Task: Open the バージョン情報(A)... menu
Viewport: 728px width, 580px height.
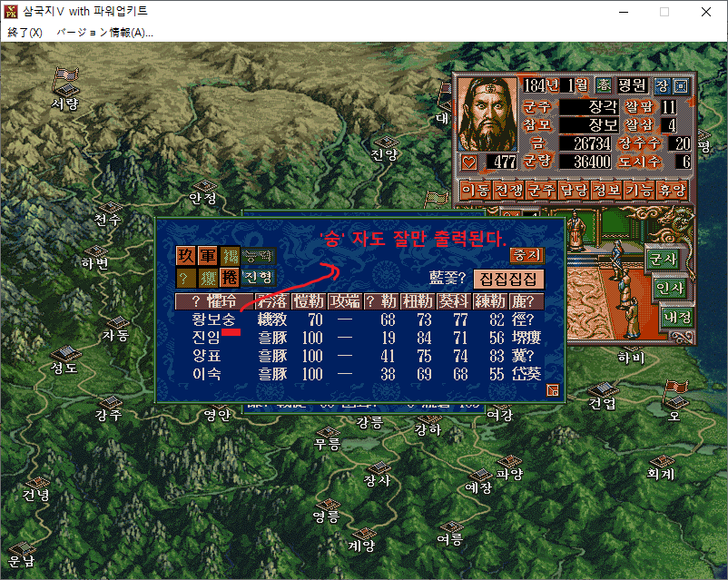Action: [x=104, y=33]
